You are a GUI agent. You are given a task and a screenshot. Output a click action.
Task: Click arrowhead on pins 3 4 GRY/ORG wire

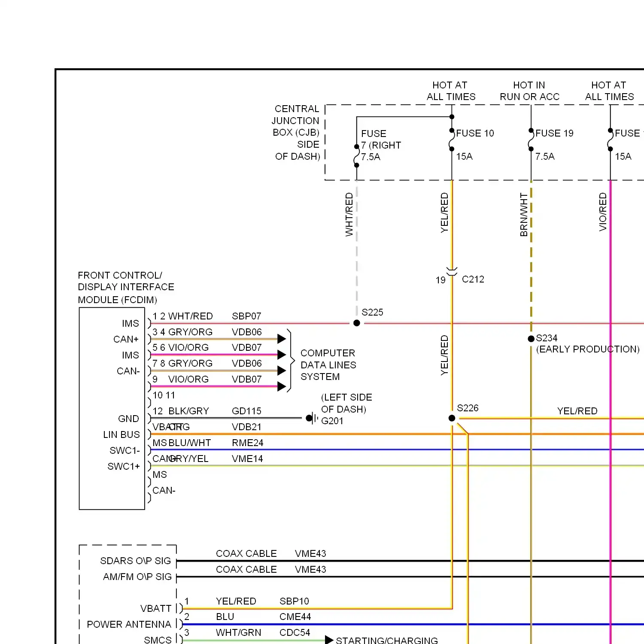[282, 339]
